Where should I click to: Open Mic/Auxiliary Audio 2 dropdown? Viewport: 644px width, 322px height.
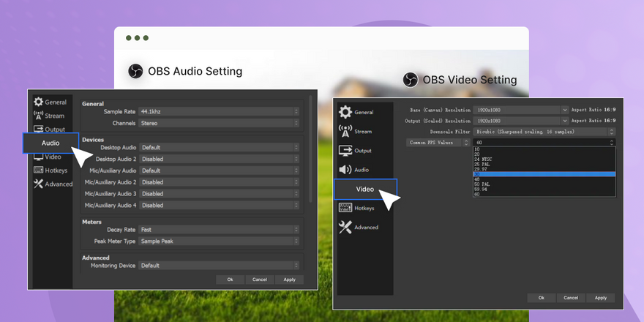click(x=220, y=182)
